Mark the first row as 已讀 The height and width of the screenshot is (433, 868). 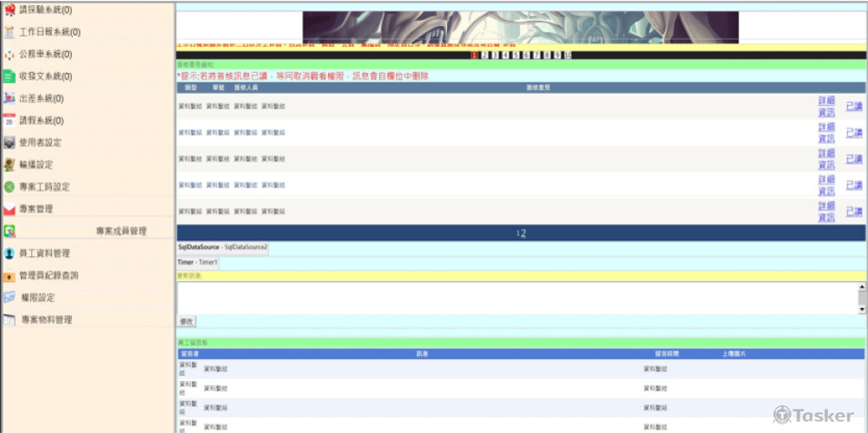tap(854, 106)
